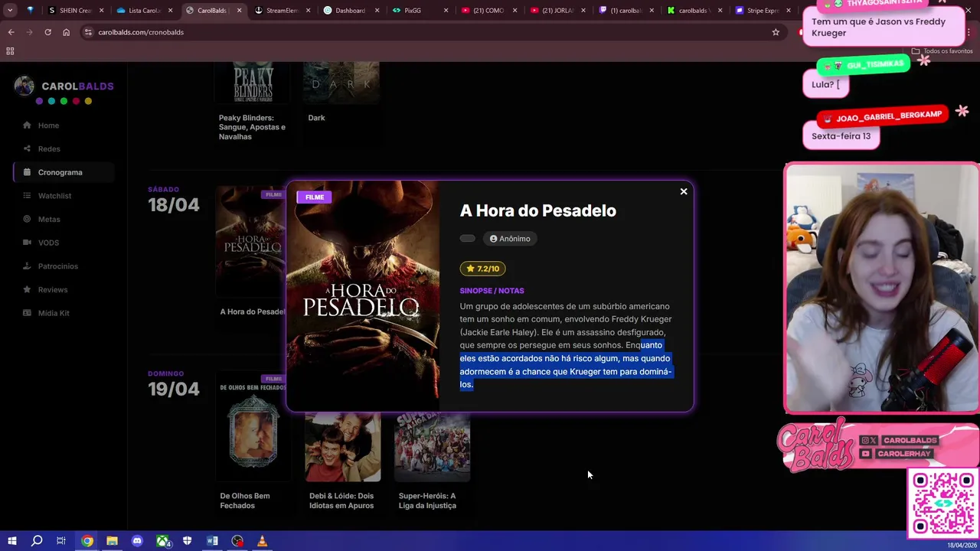Open File Explorer from the taskbar
The width and height of the screenshot is (980, 551).
[112, 541]
